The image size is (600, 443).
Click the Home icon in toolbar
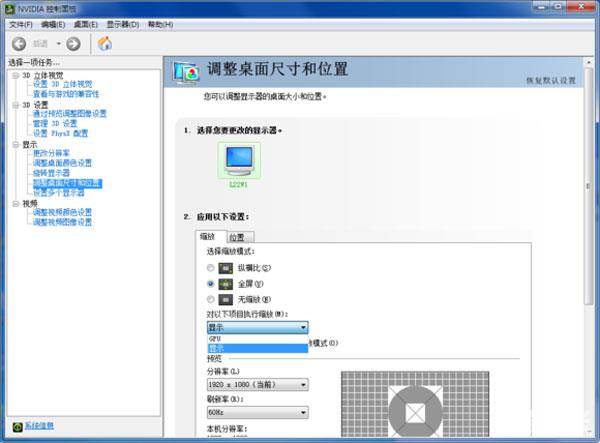coord(105,44)
